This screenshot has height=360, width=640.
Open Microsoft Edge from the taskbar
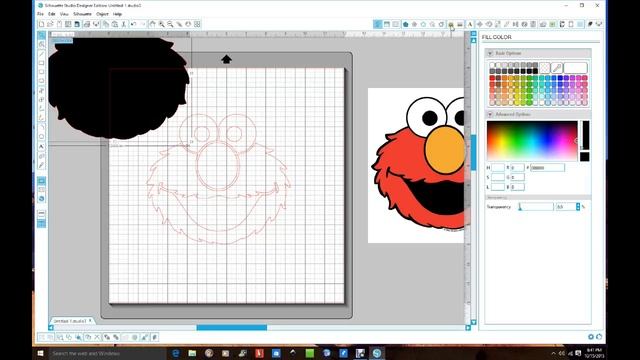(x=176, y=353)
